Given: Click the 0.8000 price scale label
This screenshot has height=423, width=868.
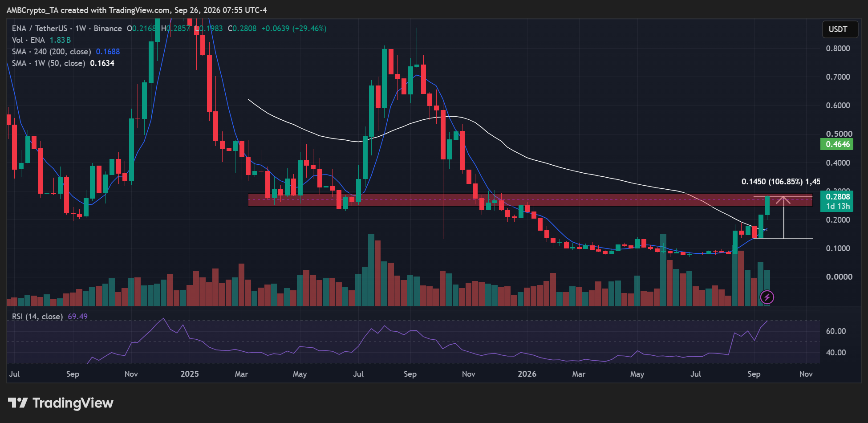Looking at the screenshot, I should click(x=838, y=49).
